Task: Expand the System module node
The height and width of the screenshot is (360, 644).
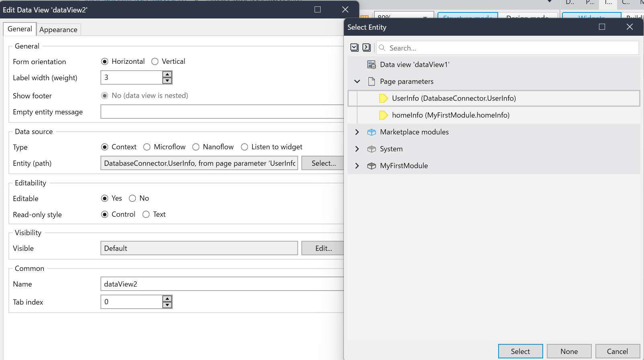Action: [x=357, y=149]
